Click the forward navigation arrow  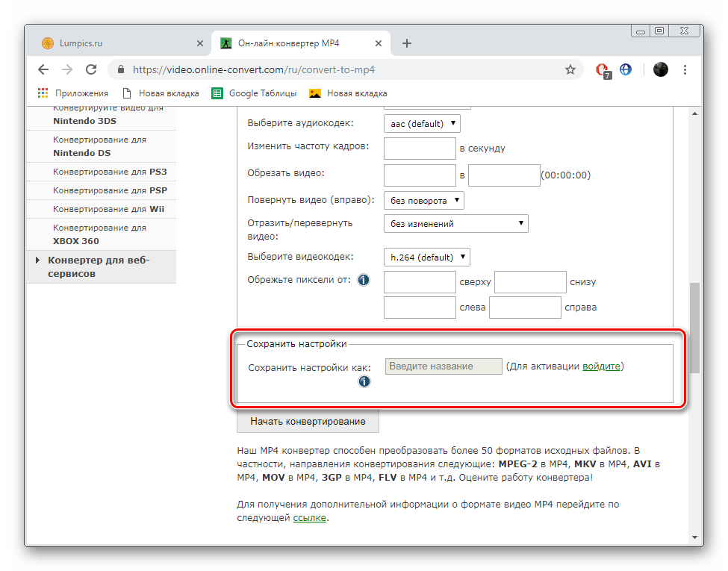coord(67,69)
